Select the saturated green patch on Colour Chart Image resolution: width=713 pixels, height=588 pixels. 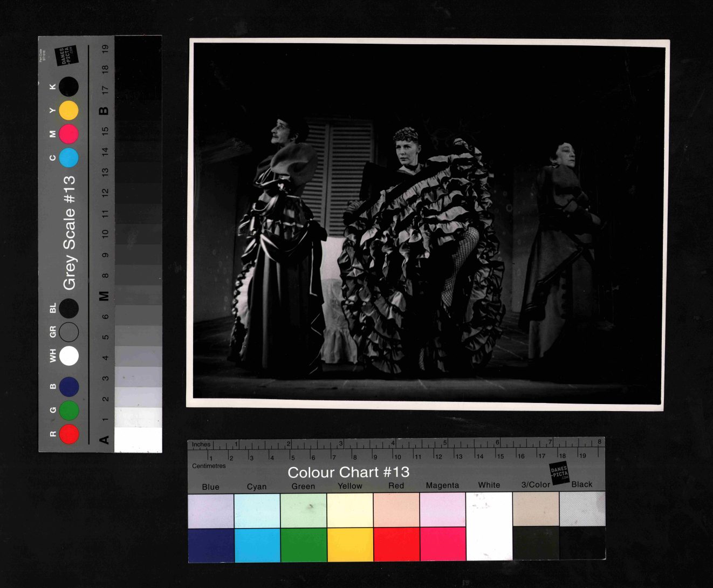[x=303, y=544]
